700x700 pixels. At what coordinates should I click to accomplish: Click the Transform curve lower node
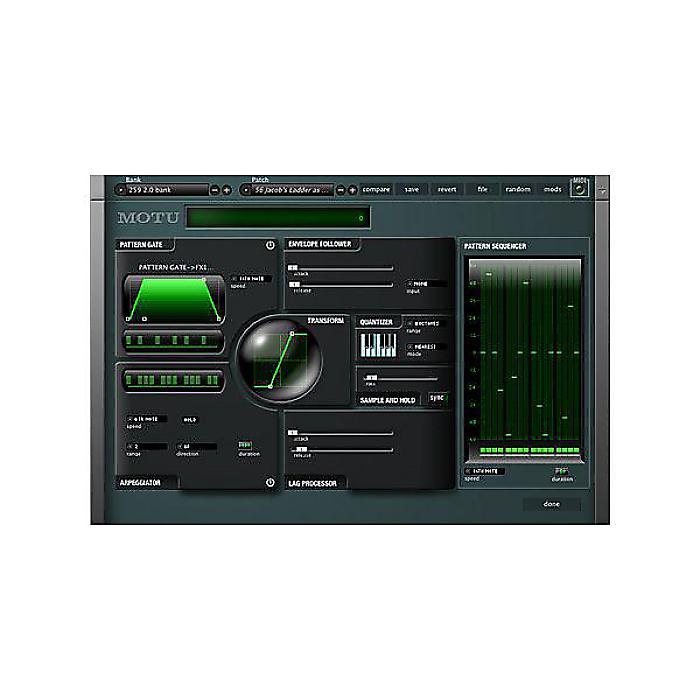[x=270, y=387]
